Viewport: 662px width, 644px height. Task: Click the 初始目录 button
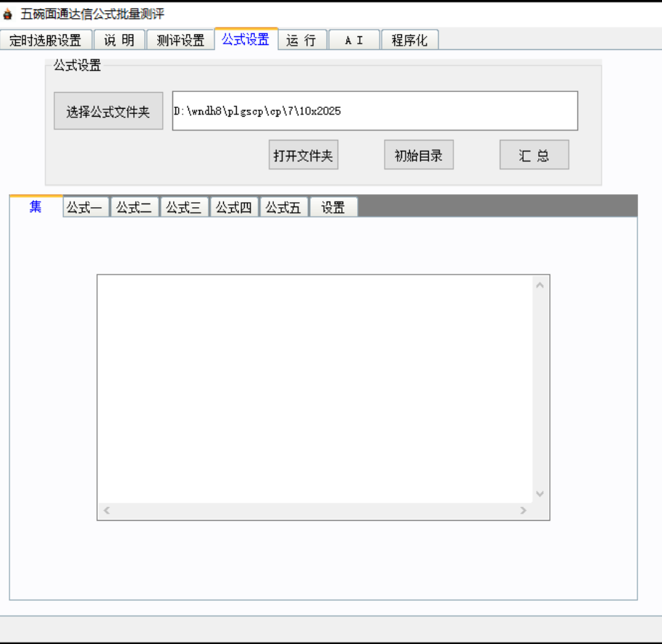click(x=419, y=155)
